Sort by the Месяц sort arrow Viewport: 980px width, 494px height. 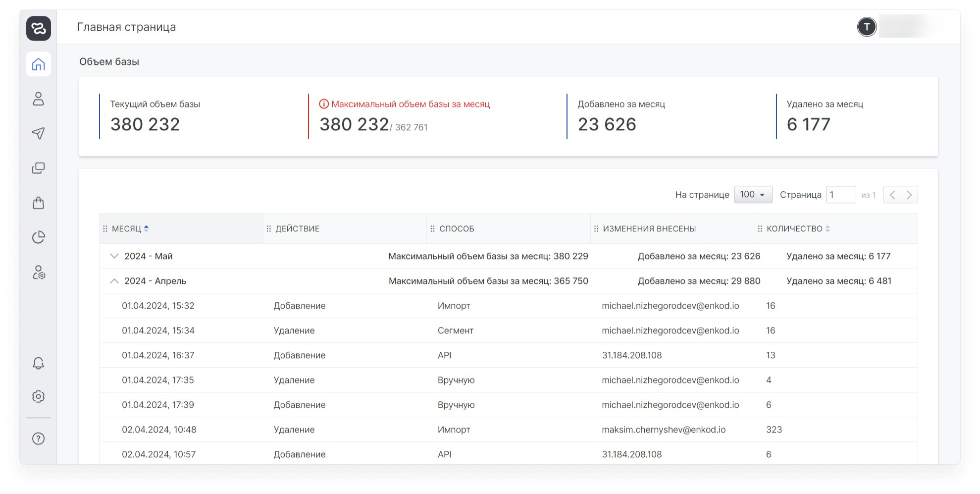coord(146,228)
